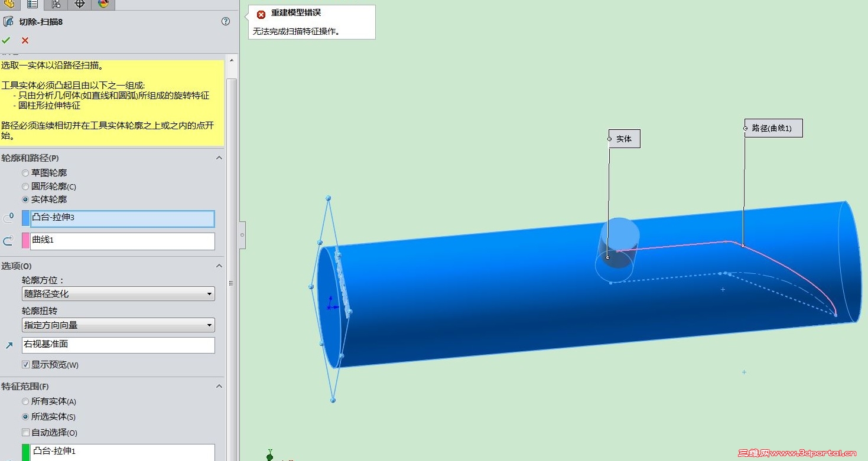This screenshot has height=461, width=868.
Task: Click the swept-cut feature icon beside 切除-扫描8
Action: coord(8,22)
